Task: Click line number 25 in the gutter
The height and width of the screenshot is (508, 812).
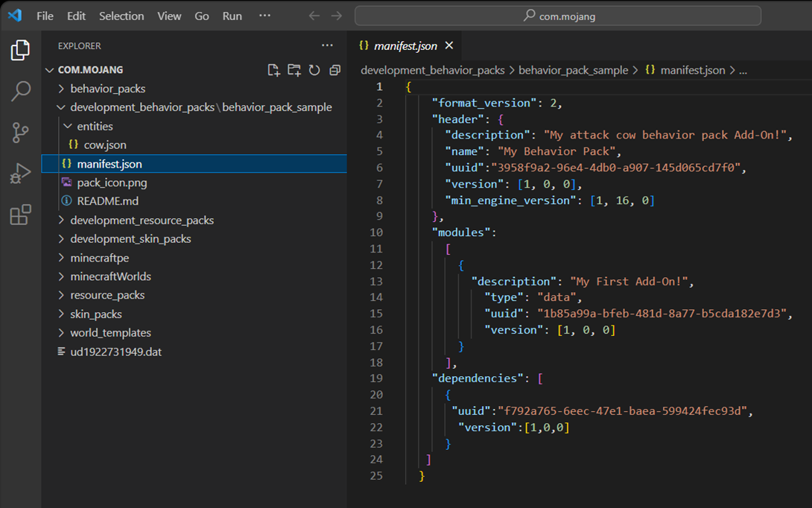Action: point(376,476)
